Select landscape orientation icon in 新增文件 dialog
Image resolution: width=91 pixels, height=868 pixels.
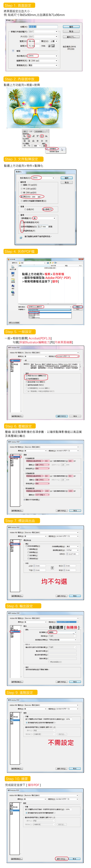click(x=53, y=46)
